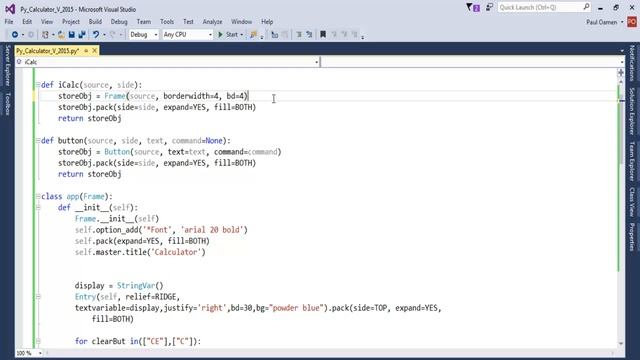Open the member navigation dropdown arrow

point(622,62)
